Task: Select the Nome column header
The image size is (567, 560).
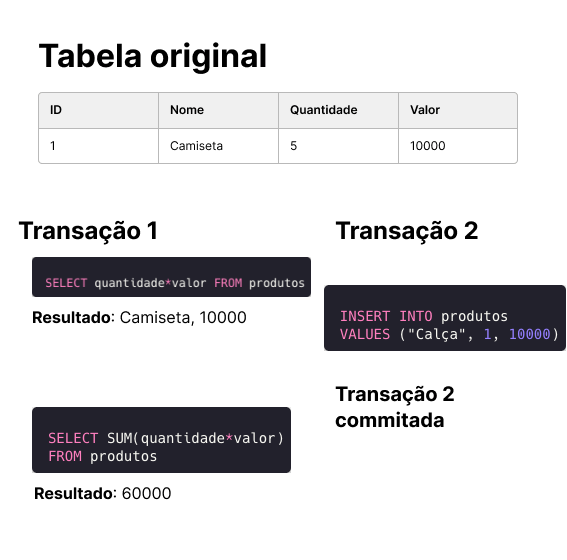Action: pyautogui.click(x=218, y=110)
